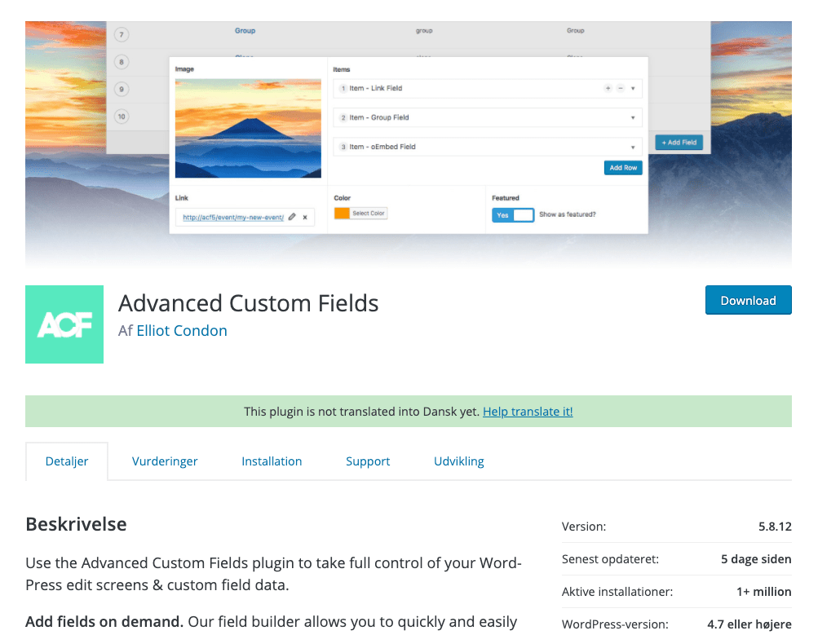Click the 'Senest opdateret:' label
Screen dimensions: 840x635
click(x=610, y=559)
